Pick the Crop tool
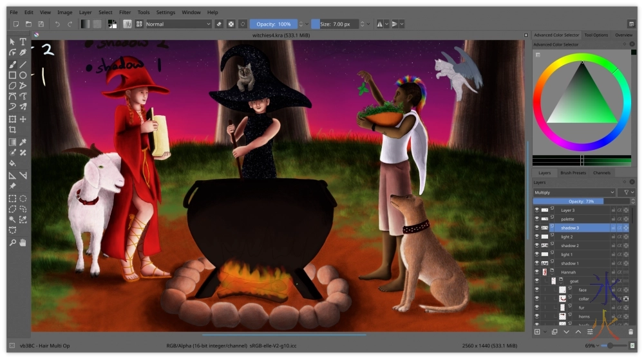This screenshot has width=644, height=359. tap(12, 130)
